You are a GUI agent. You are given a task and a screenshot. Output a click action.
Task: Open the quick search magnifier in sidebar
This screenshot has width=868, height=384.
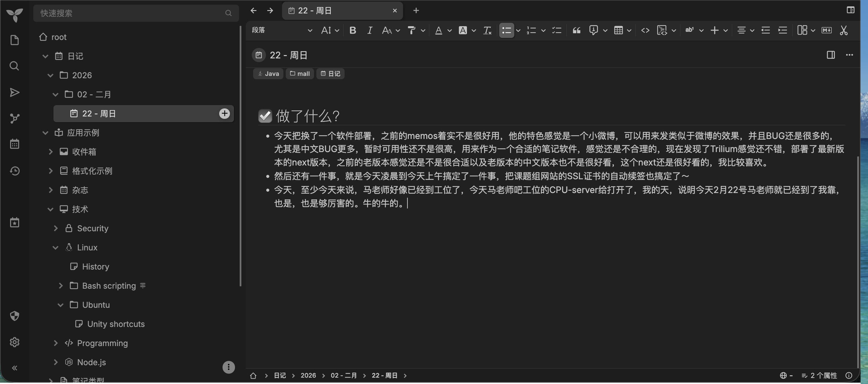click(x=14, y=66)
